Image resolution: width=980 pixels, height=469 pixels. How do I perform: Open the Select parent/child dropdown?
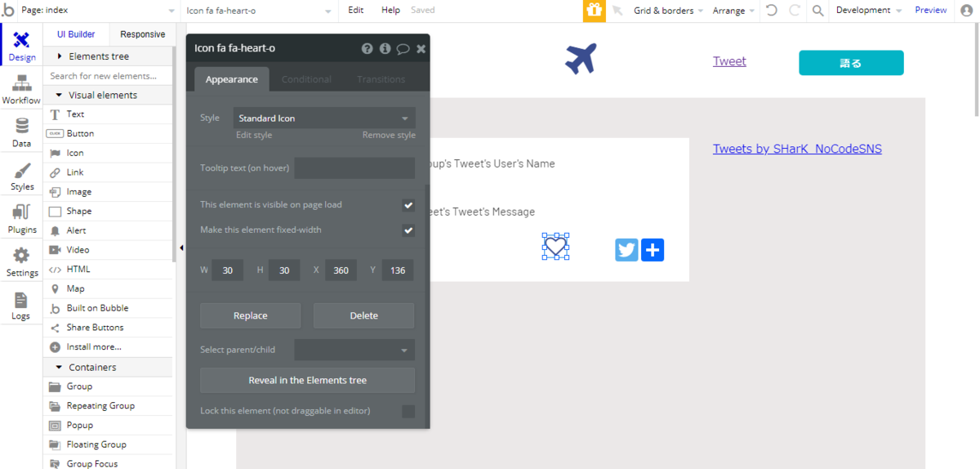pos(354,350)
